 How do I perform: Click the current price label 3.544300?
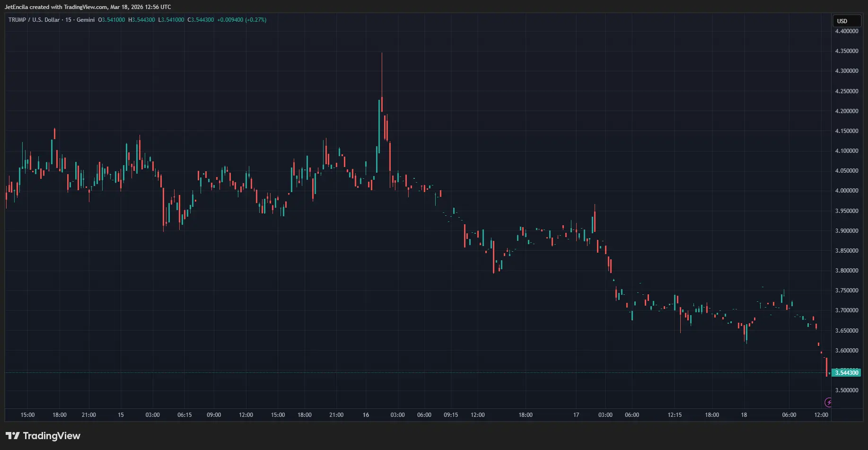846,373
